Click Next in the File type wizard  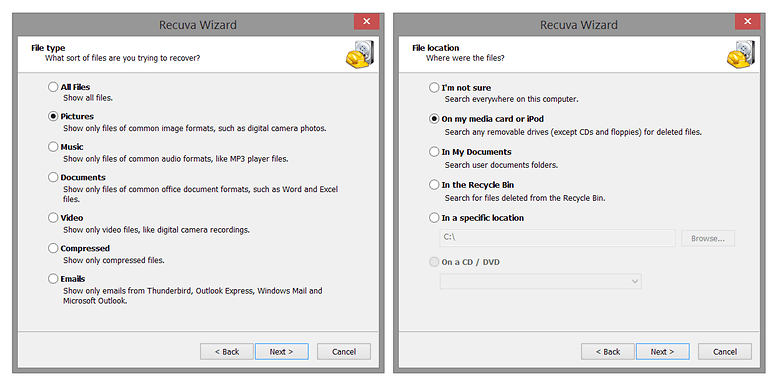point(282,352)
